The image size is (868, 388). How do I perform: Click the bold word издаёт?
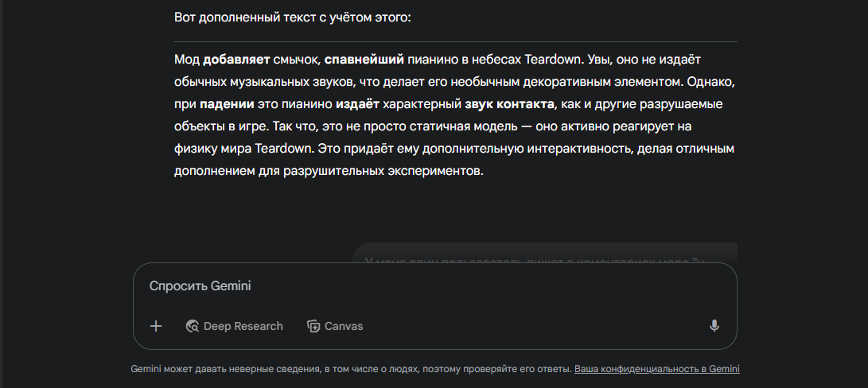coord(357,104)
